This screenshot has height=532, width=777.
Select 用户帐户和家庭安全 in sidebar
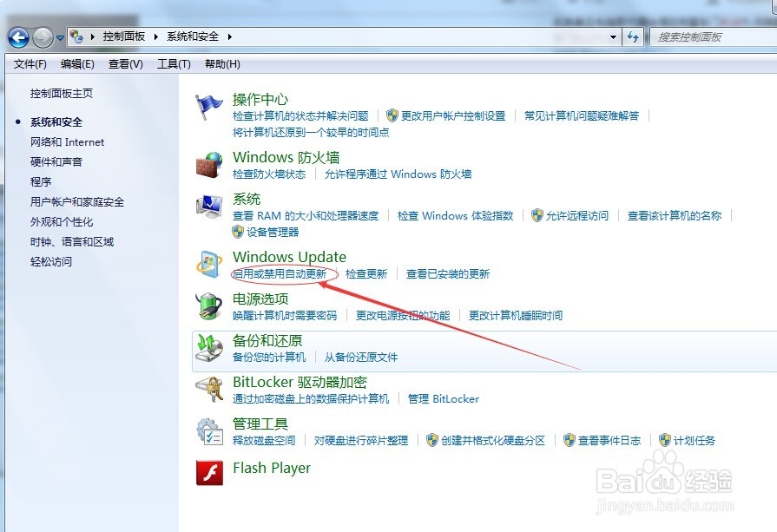point(77,201)
